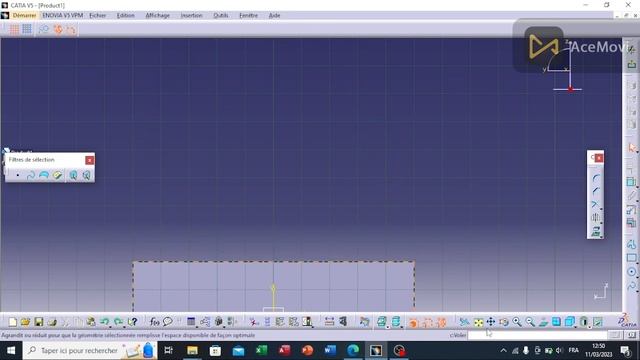Close the Filtres de sélection toolbar

pyautogui.click(x=89, y=160)
